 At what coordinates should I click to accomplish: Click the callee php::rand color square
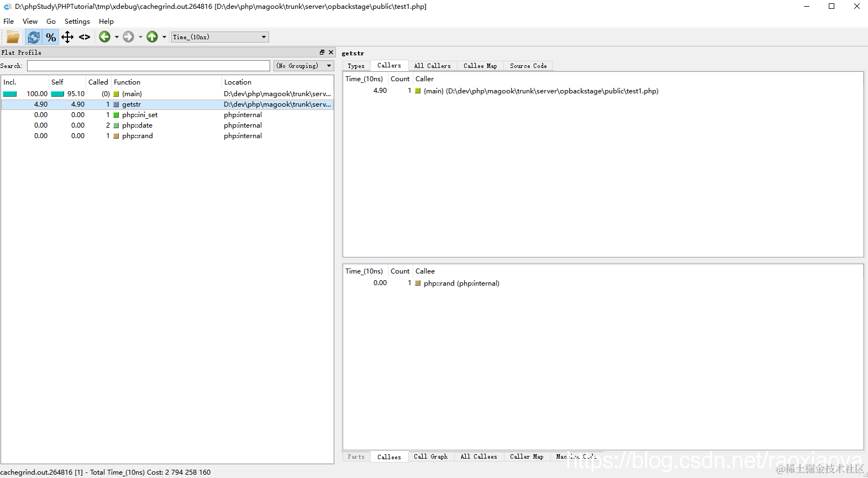[418, 283]
